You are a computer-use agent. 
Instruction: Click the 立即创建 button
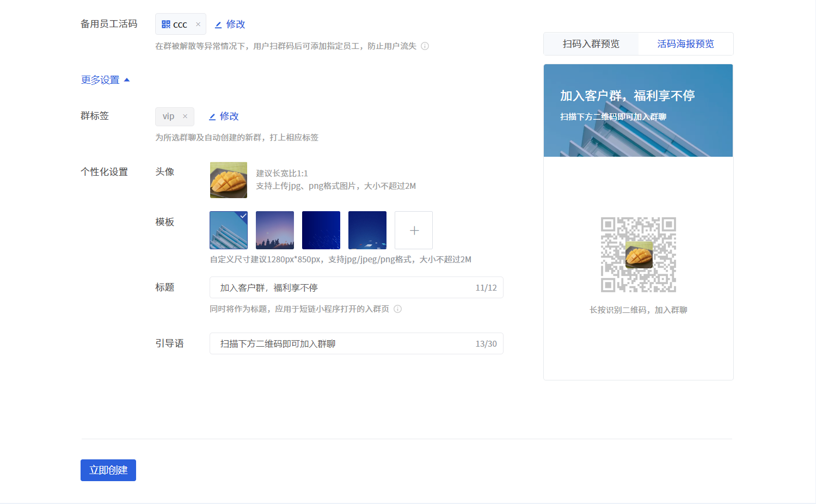coord(108,470)
